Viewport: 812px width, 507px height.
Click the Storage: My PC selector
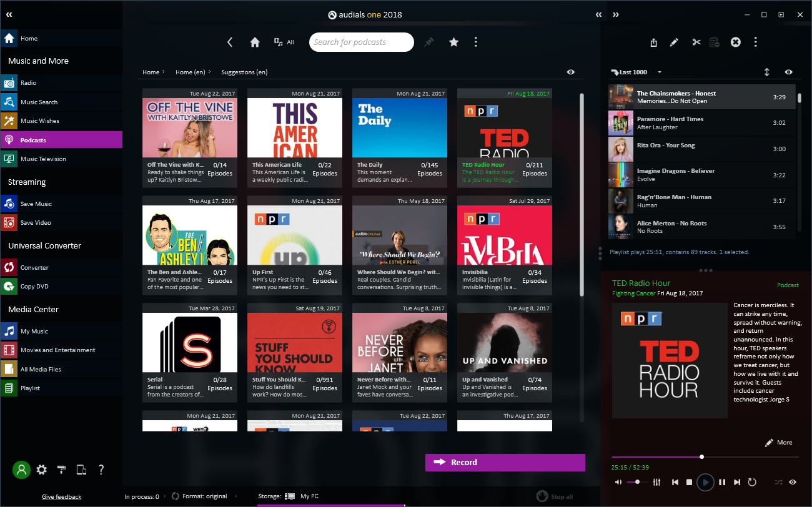coord(288,496)
